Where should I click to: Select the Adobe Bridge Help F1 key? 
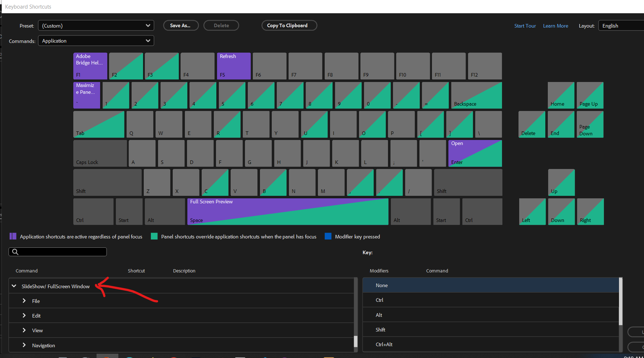click(90, 66)
